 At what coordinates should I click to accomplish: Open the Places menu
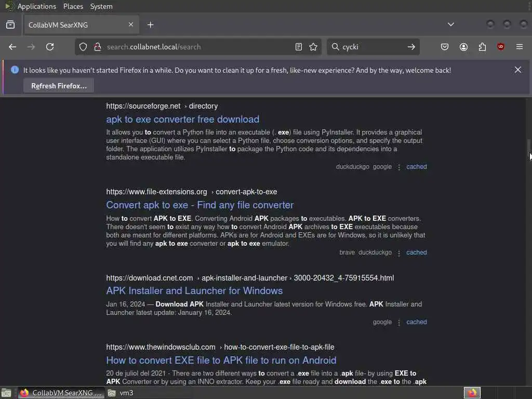(73, 6)
